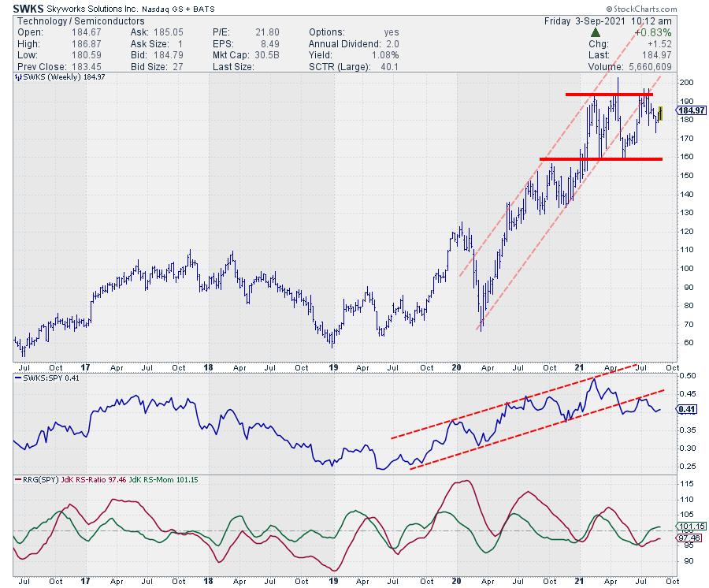The width and height of the screenshot is (709, 588).
Task: Click the 0.41 relative strength value tag
Action: click(688, 409)
